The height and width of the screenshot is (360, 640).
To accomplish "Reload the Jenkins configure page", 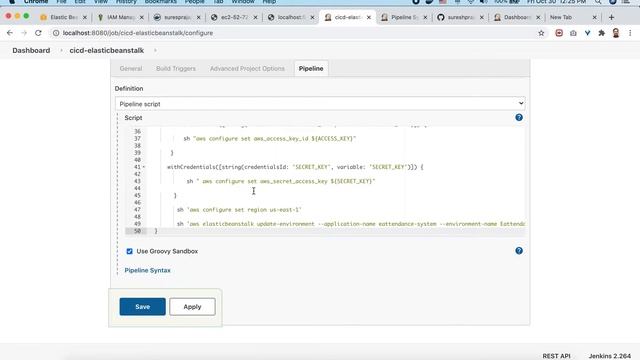I will point(38,33).
